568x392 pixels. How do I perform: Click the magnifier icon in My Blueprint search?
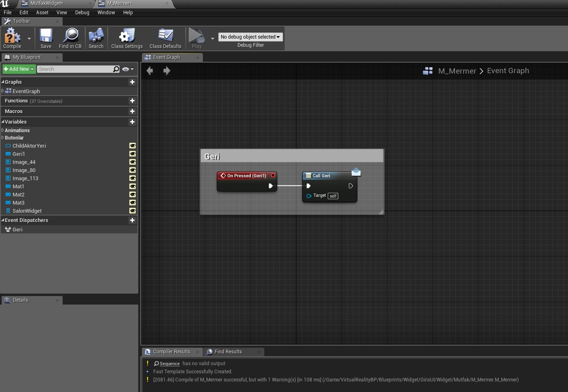click(x=116, y=69)
